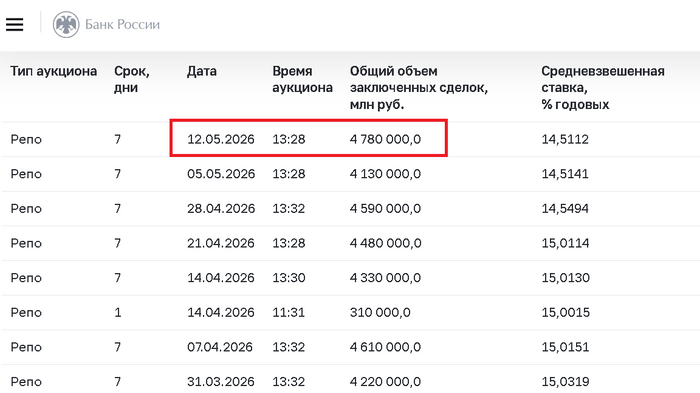Image resolution: width=700 pixels, height=393 pixels.
Task: Click the Общий объем заключенных сделок header
Action: [x=418, y=88]
